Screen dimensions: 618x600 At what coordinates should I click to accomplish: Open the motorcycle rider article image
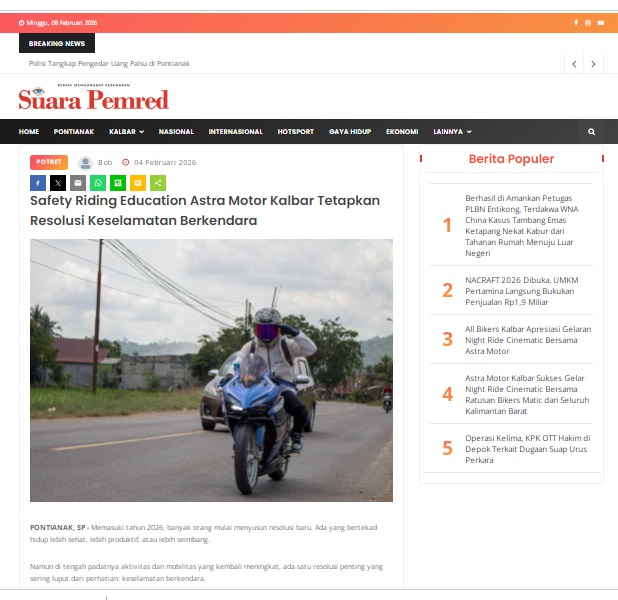point(211,370)
